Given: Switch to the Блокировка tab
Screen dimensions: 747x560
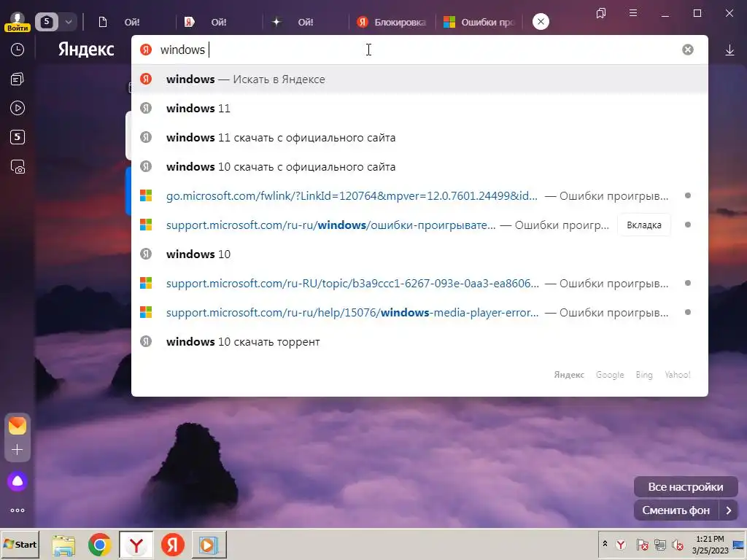Looking at the screenshot, I should (x=392, y=22).
